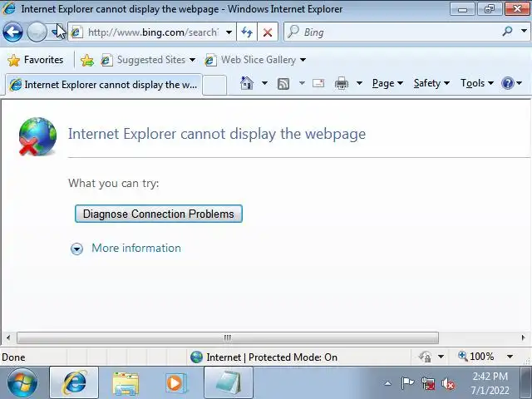Viewport: 532px width, 399px height.
Task: Open Suggested Sites in Favorites bar
Action: pyautogui.click(x=149, y=60)
